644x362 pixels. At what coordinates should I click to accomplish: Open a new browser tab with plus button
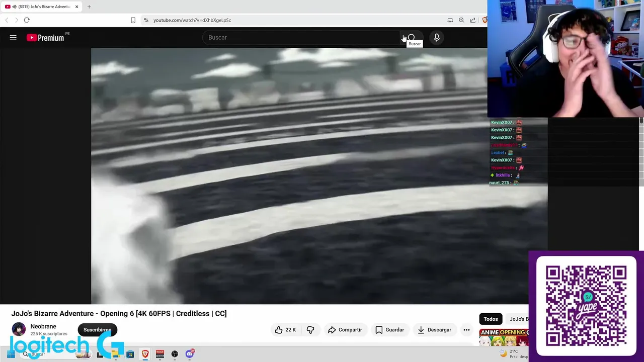pyautogui.click(x=89, y=7)
